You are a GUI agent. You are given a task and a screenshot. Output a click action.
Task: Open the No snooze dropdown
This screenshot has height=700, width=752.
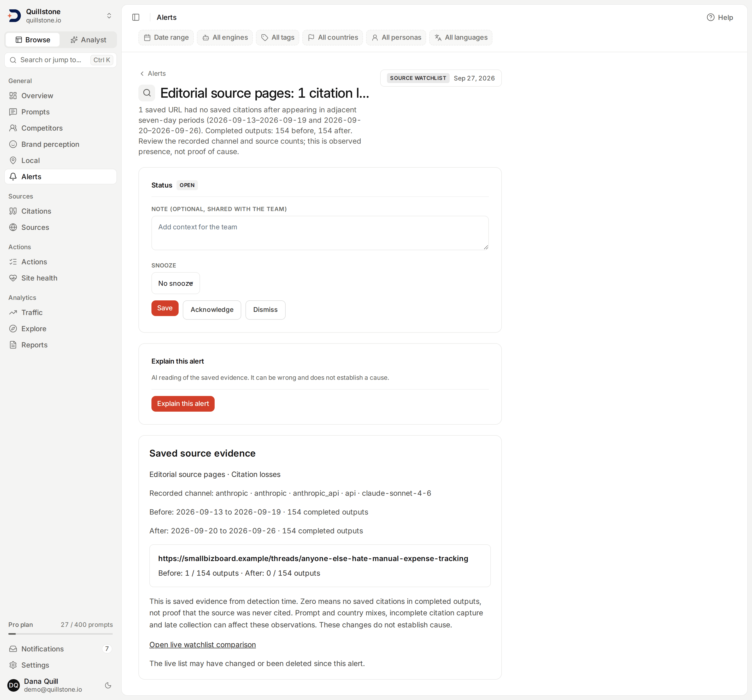175,283
